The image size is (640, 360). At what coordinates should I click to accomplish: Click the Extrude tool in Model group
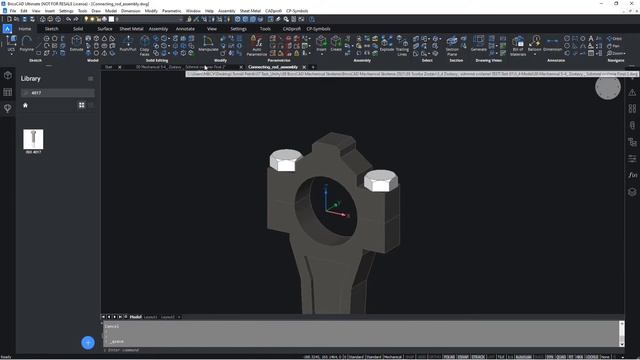[x=76, y=43]
